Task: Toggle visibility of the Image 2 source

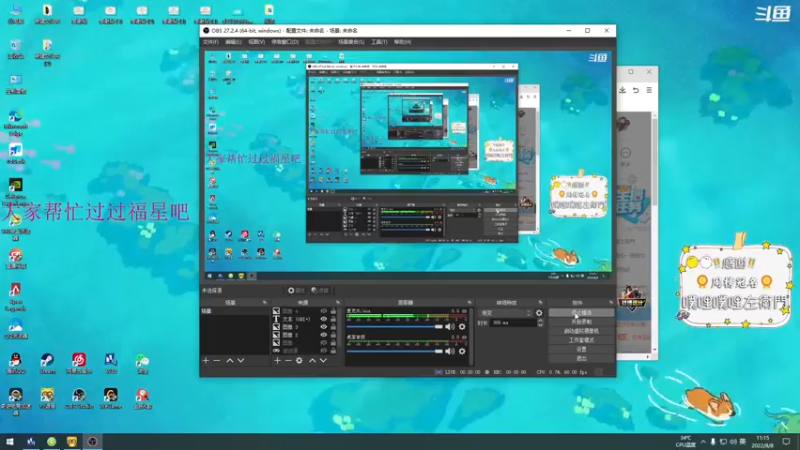Action: pyautogui.click(x=323, y=335)
